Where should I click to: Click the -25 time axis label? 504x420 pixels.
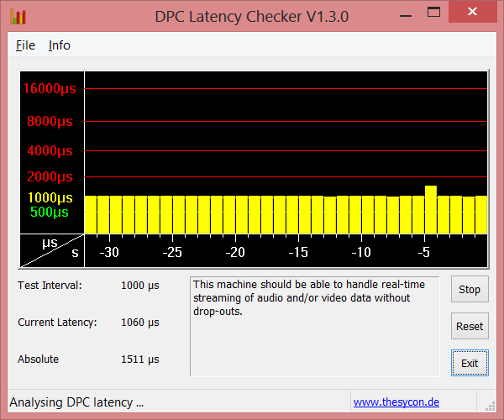172,252
